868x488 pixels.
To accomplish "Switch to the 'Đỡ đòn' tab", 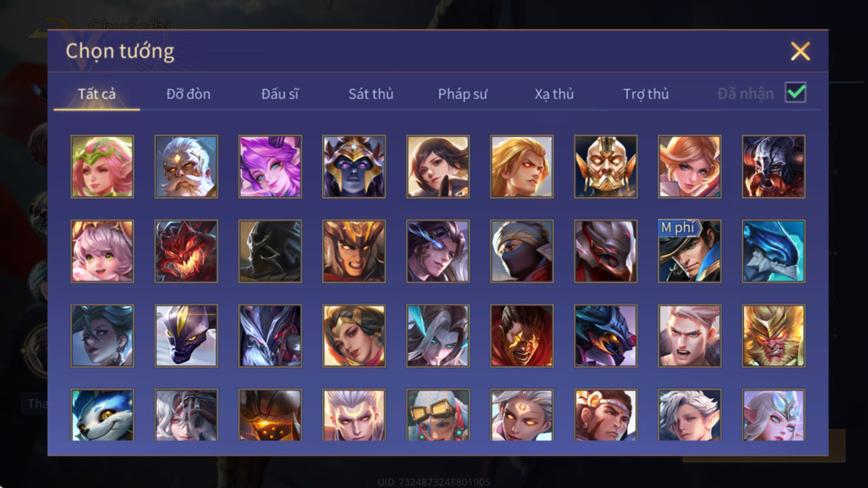I will point(188,94).
